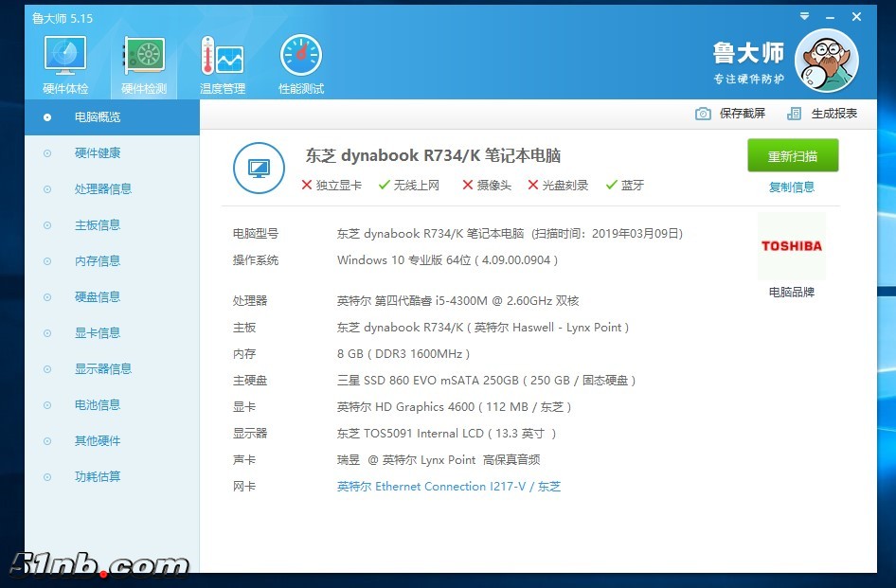Click the monitor icon beside computer name
The height and width of the screenshot is (588, 896).
point(259,169)
